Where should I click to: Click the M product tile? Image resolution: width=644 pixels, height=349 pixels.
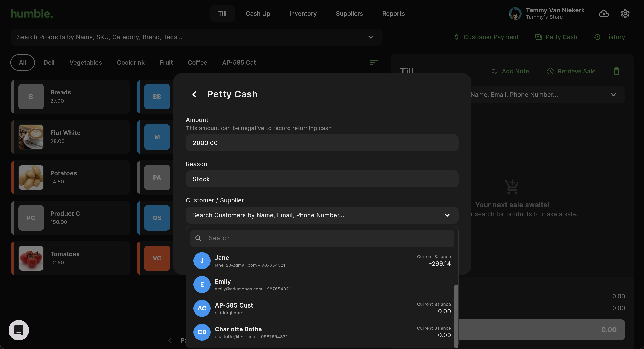(x=157, y=137)
